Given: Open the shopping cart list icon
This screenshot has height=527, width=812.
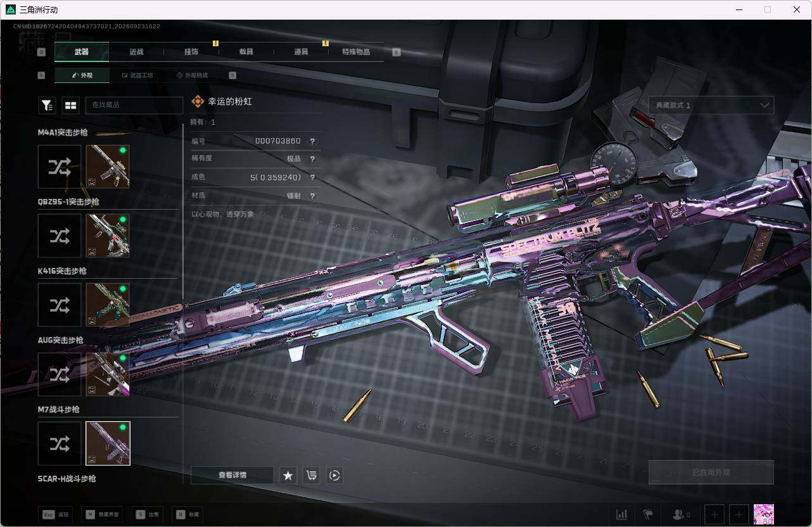Looking at the screenshot, I should (x=311, y=475).
